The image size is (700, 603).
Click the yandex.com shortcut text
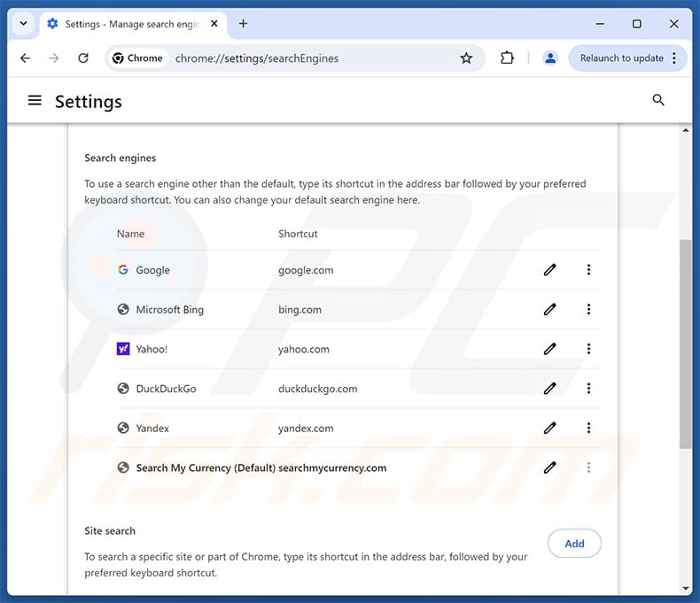click(306, 429)
